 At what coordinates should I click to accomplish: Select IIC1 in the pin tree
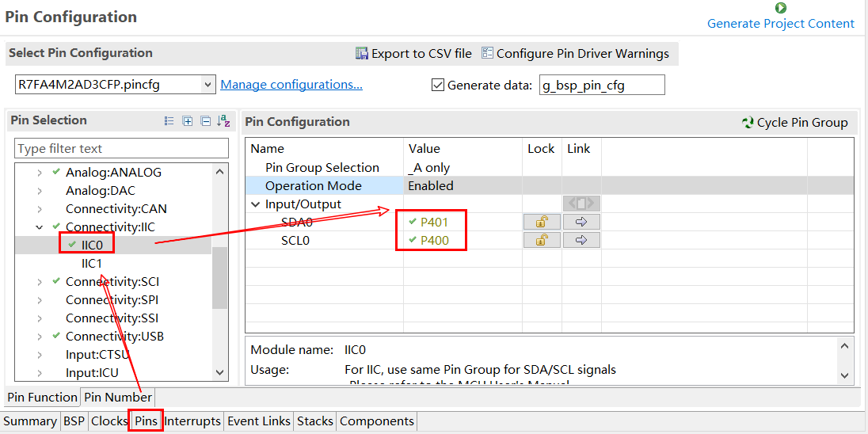pyautogui.click(x=91, y=264)
